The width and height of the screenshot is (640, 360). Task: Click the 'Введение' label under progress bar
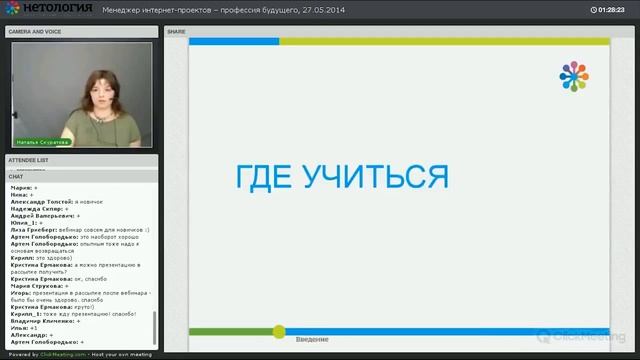pyautogui.click(x=312, y=340)
